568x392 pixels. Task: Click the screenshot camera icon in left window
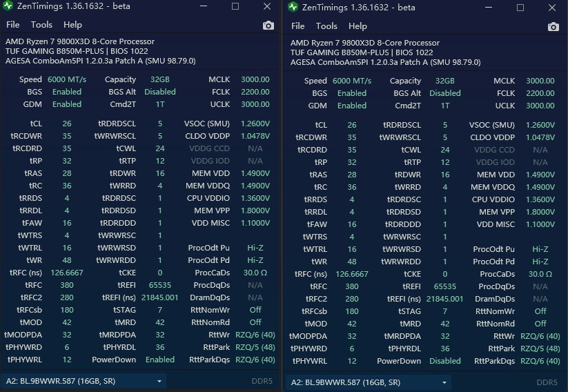pos(268,26)
